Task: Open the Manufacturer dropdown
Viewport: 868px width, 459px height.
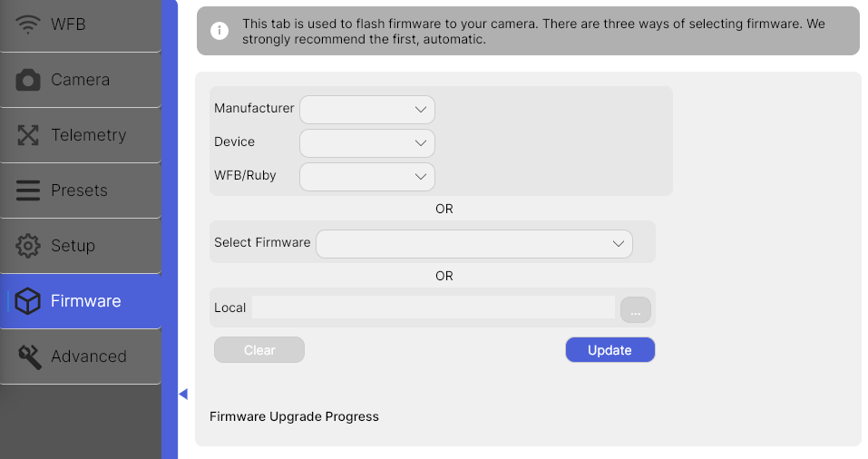Action: (367, 110)
